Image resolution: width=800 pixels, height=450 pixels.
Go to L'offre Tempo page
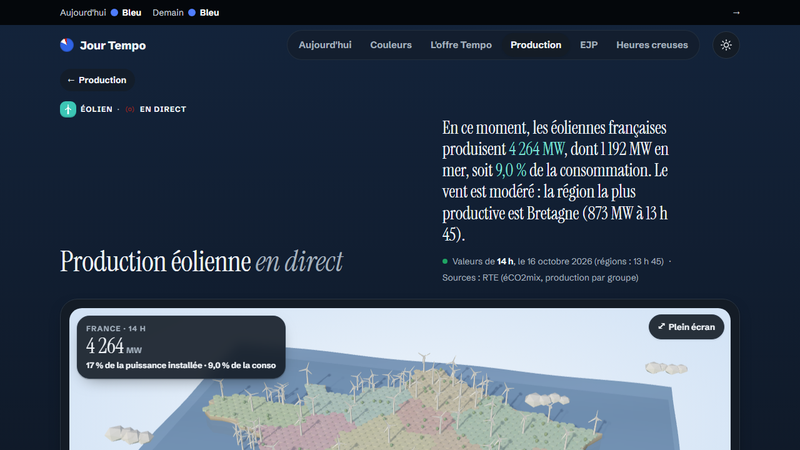[461, 45]
